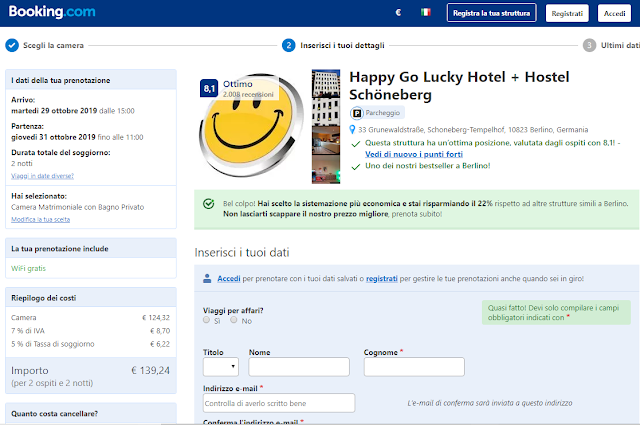Click Registra la tua struttura button

click(x=491, y=13)
